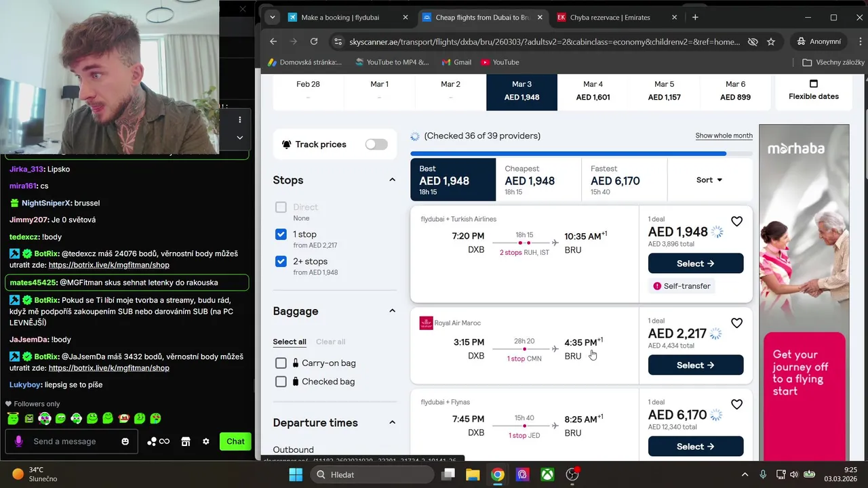Open the Všechny záložky bookmarks folder
The image size is (868, 488).
coord(833,62)
